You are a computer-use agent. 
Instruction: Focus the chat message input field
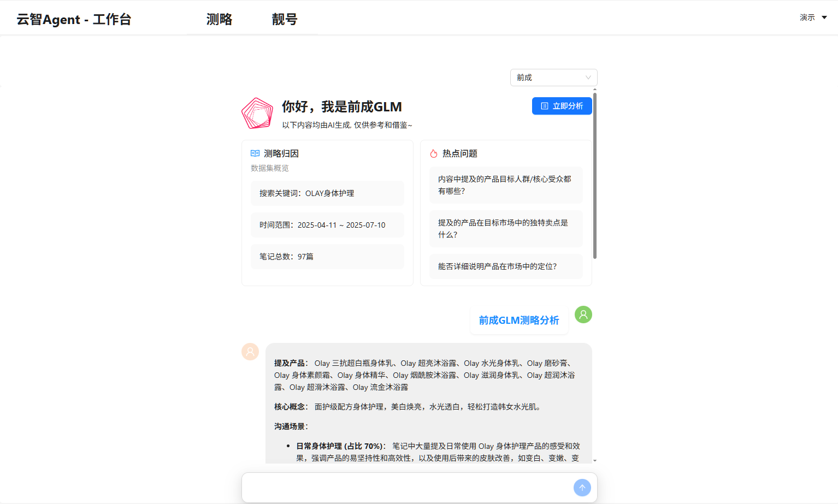[407, 487]
